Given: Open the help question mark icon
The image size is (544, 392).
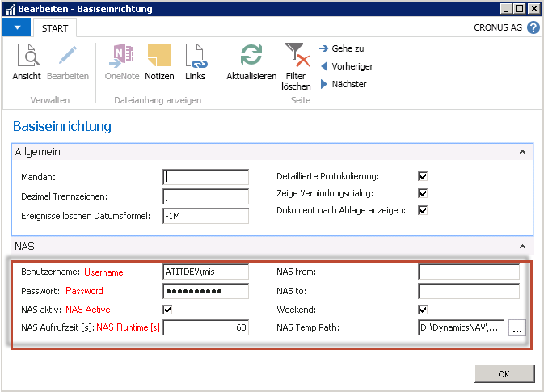Looking at the screenshot, I should [x=533, y=27].
